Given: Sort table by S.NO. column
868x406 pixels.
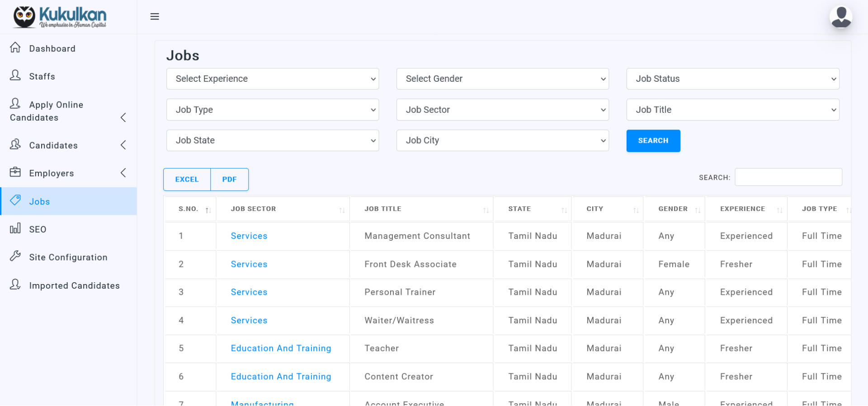Looking at the screenshot, I should coord(189,209).
